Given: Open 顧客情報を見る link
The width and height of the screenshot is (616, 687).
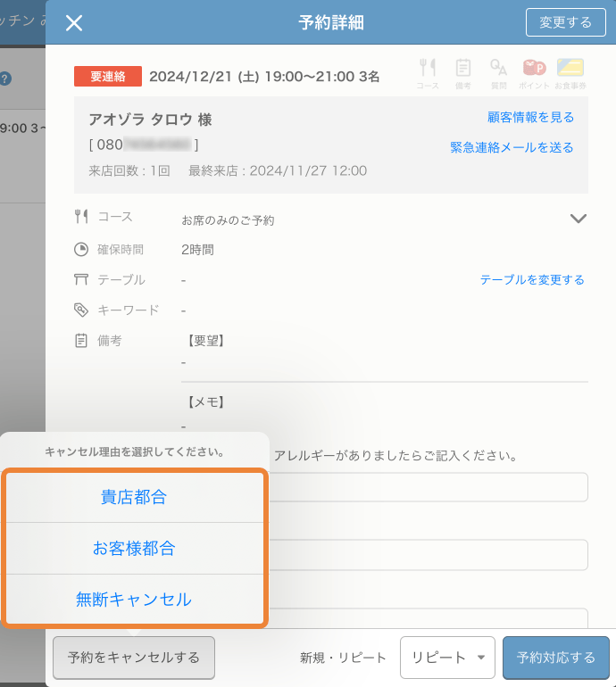Looking at the screenshot, I should click(x=530, y=117).
